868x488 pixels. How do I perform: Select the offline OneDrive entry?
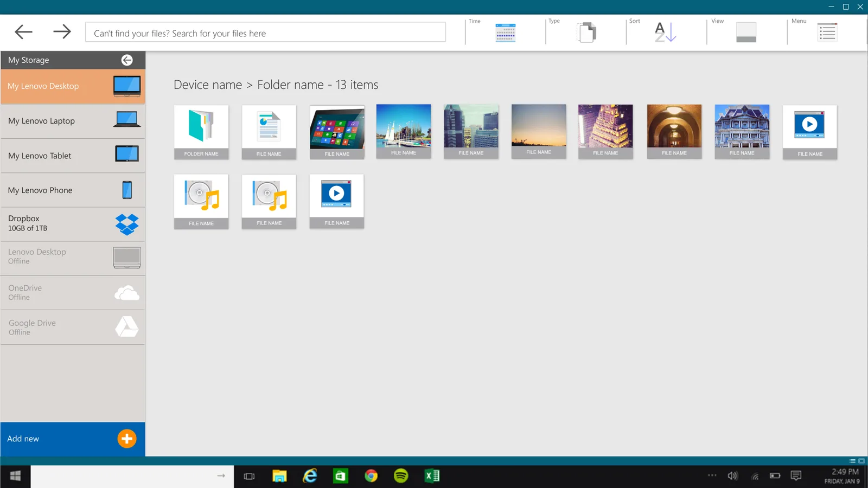(x=73, y=293)
